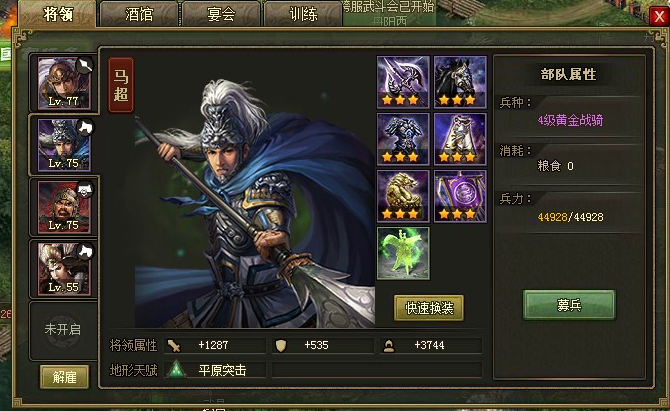Image resolution: width=670 pixels, height=411 pixels.
Task: Select the Lv. 75 red-armored general portrait
Action: [64, 207]
